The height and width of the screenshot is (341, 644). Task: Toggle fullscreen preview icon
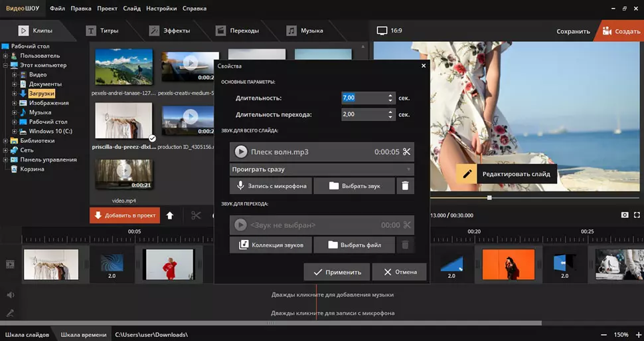click(x=637, y=215)
